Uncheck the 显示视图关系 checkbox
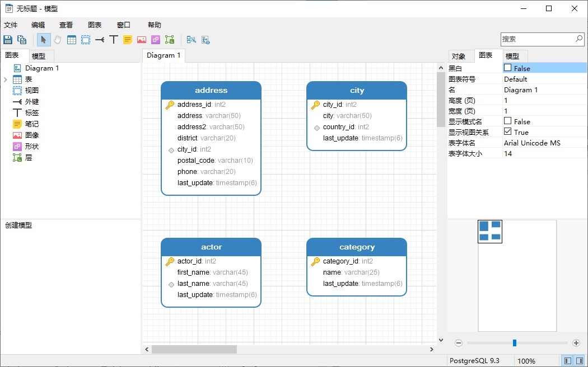 tap(508, 131)
